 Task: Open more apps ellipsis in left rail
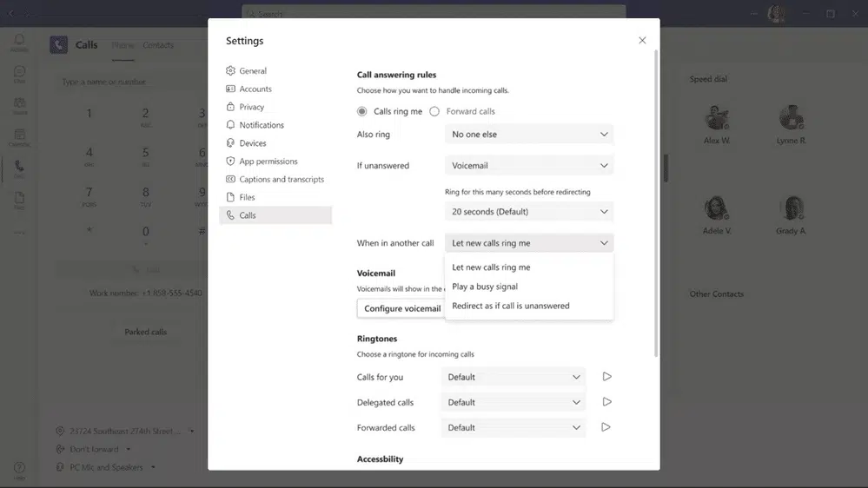coord(19,233)
